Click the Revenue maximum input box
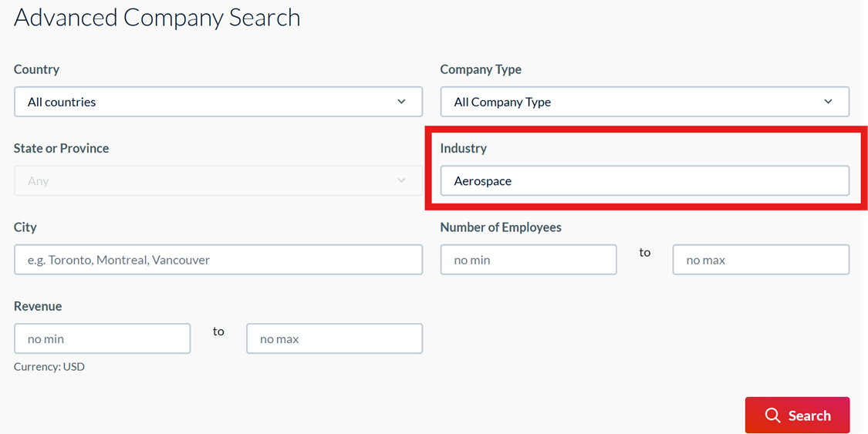This screenshot has height=434, width=868. click(x=334, y=338)
